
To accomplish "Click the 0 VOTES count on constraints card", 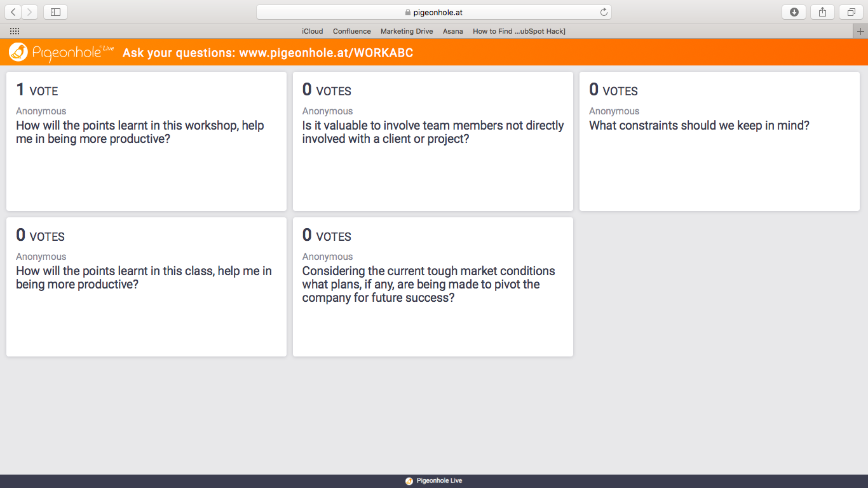I will point(613,90).
